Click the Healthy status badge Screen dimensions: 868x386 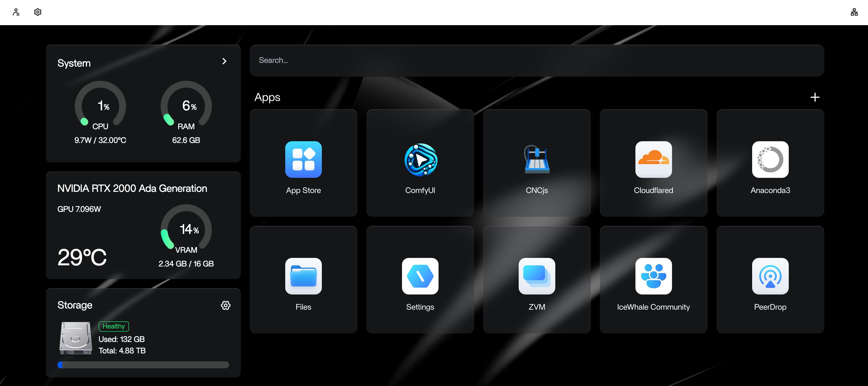[114, 326]
